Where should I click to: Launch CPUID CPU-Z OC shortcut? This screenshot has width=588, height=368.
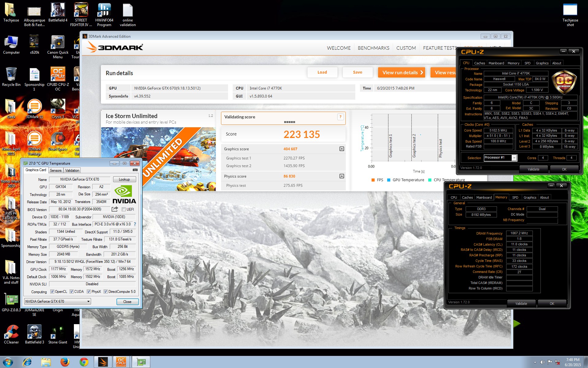(x=58, y=79)
